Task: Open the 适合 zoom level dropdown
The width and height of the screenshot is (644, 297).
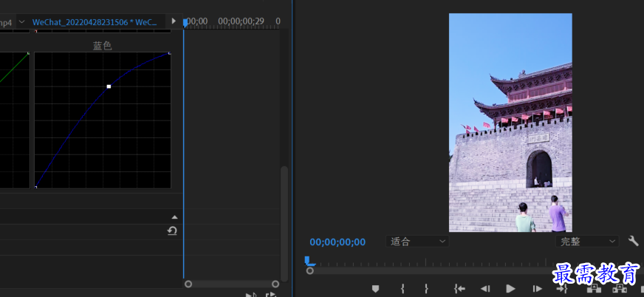Action: click(x=417, y=241)
